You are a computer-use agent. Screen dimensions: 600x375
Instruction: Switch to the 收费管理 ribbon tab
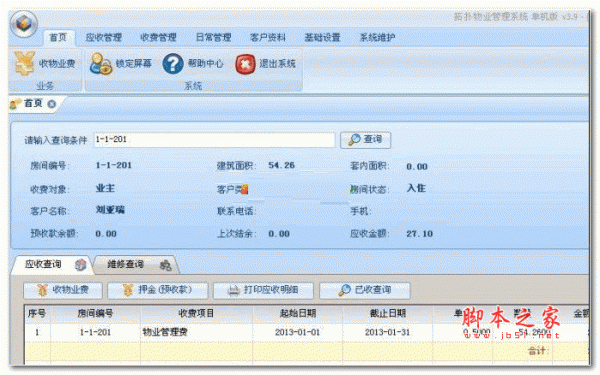click(158, 38)
